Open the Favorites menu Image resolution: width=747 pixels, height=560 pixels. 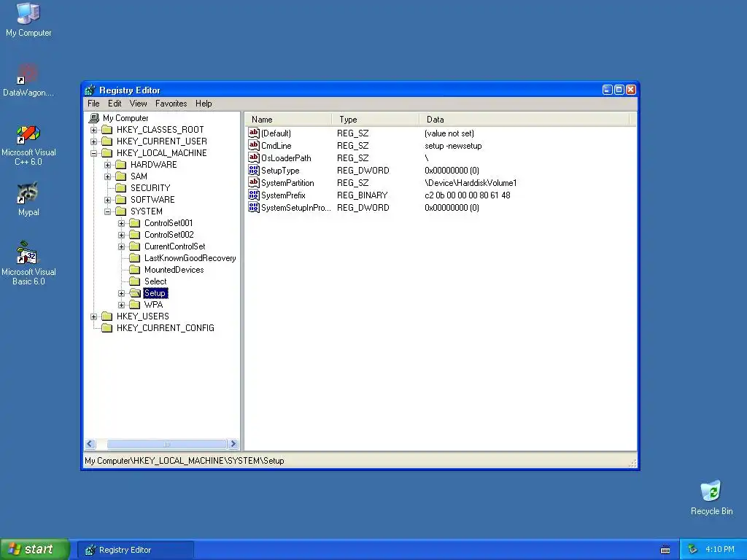point(171,104)
